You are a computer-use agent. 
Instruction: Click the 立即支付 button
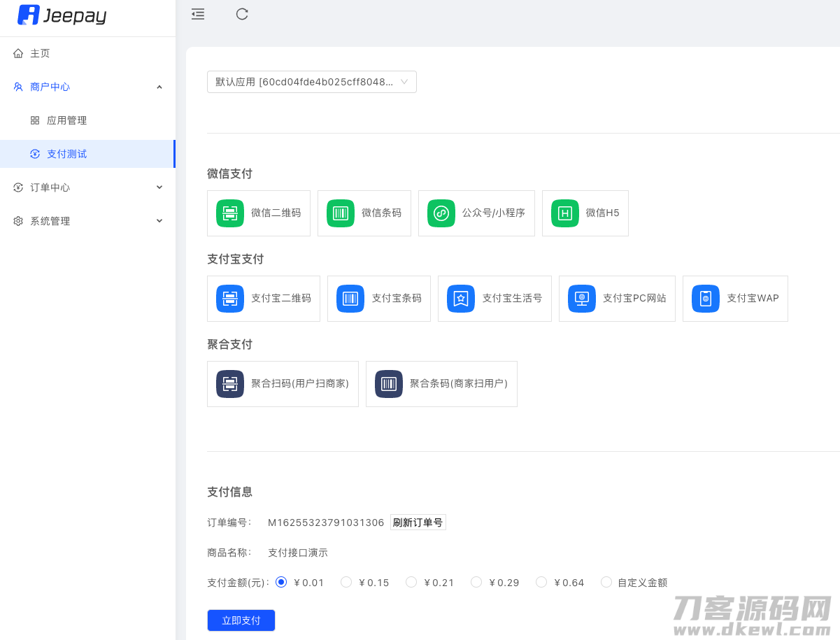point(241,620)
